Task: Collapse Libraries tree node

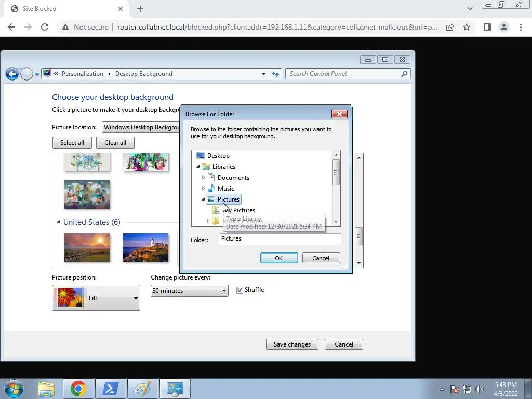Action: 198,167
